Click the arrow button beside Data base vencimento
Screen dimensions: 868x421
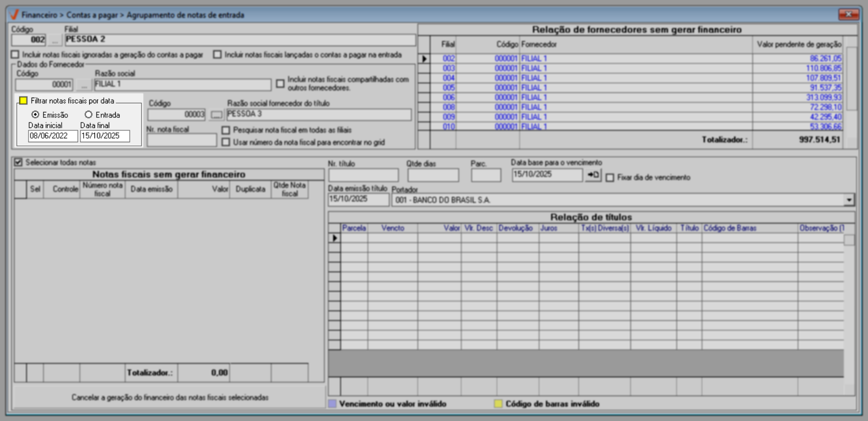[x=593, y=175]
